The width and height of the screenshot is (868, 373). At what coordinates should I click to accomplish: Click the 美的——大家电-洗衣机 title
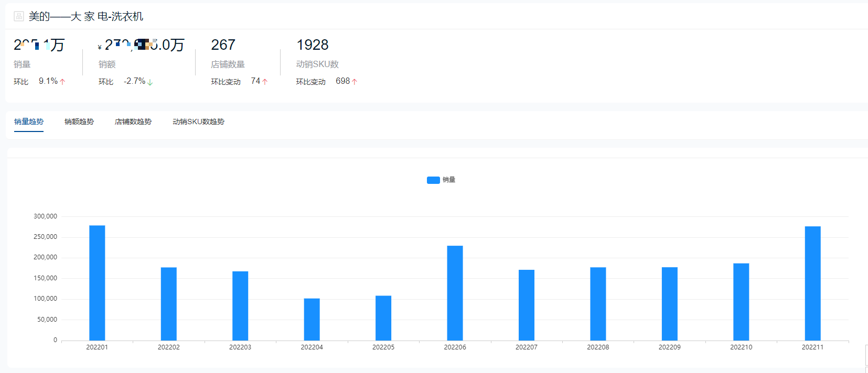[x=86, y=16]
